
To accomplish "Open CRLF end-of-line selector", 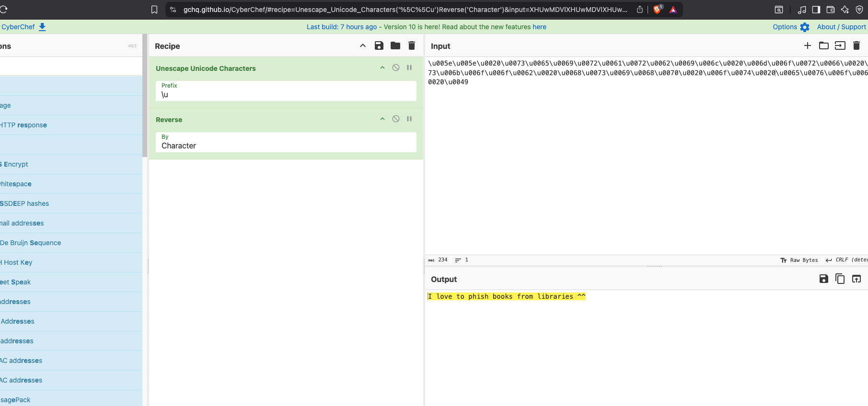I will [846, 260].
